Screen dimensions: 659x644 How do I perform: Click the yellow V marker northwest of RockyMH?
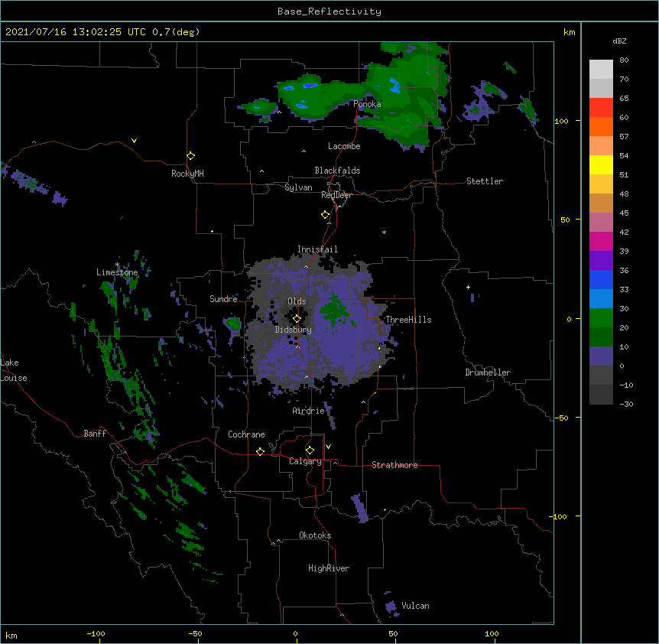134,141
